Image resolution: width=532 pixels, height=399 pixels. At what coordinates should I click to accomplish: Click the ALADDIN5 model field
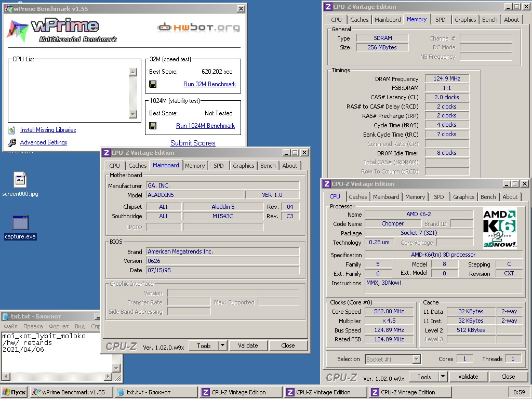click(x=195, y=195)
